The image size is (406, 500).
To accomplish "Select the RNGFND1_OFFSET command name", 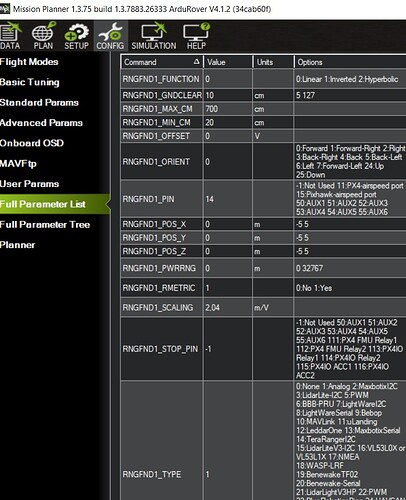I will pos(156,136).
